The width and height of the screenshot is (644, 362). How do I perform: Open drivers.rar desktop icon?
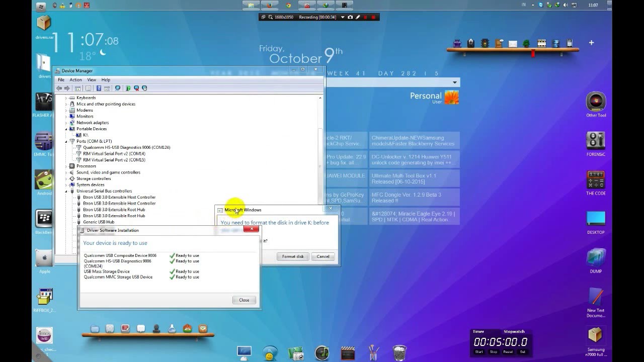(44, 27)
